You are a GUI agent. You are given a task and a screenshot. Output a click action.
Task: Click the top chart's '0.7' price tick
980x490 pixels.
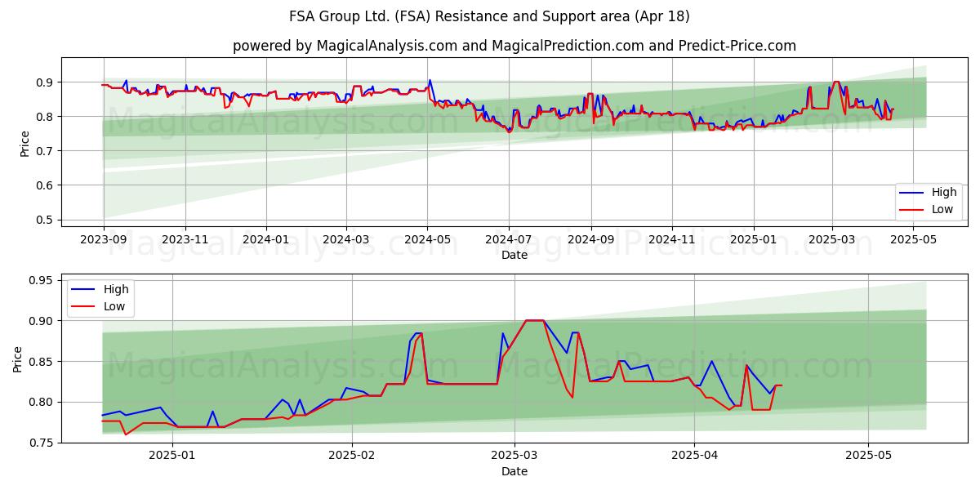pos(45,151)
